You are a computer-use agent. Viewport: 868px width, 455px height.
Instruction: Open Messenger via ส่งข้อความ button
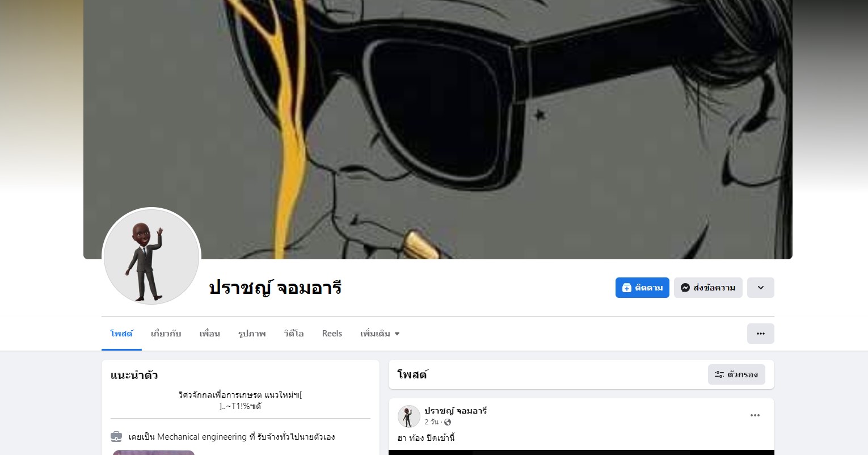[x=708, y=288]
